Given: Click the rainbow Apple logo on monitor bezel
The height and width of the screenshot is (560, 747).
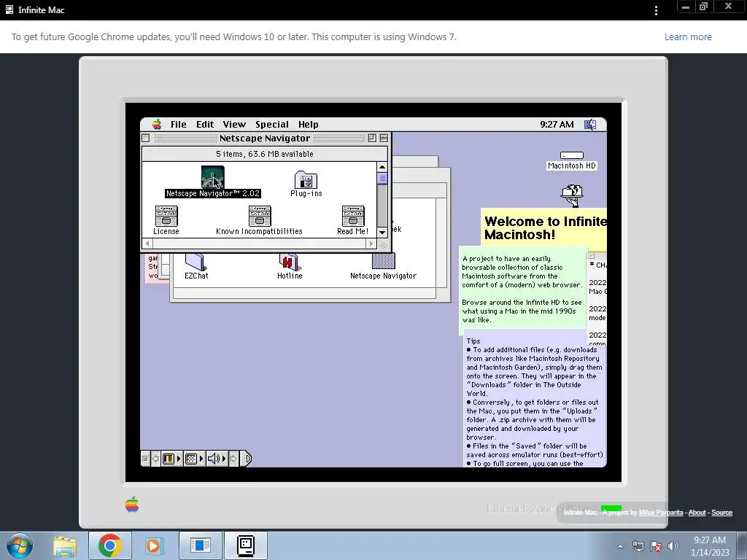Looking at the screenshot, I should pyautogui.click(x=132, y=505).
